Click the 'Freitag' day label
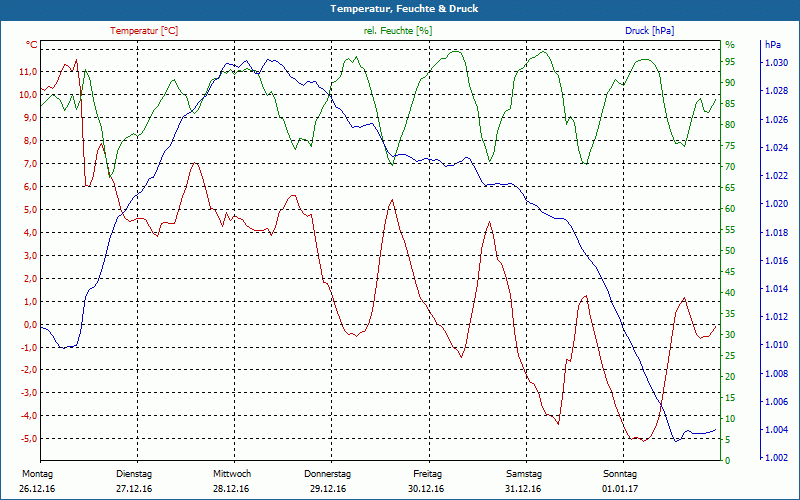This screenshot has width=800, height=500. (428, 474)
